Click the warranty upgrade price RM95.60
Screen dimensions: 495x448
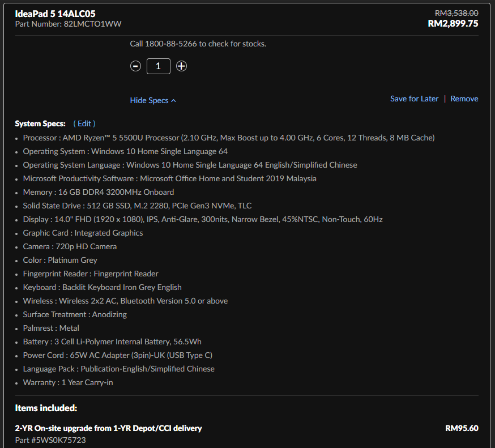[x=462, y=428]
